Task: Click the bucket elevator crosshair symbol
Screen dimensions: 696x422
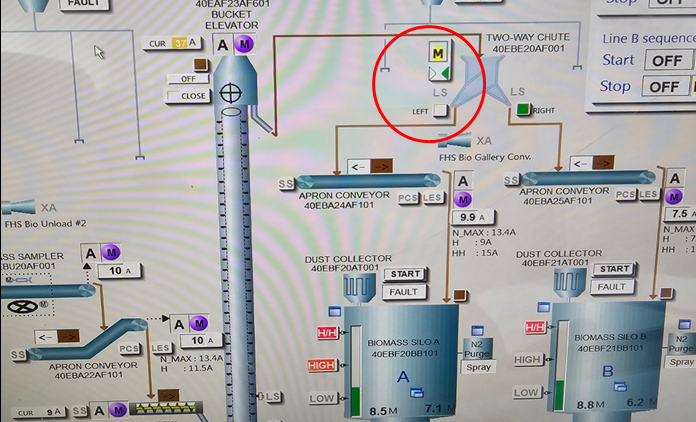Action: click(231, 93)
